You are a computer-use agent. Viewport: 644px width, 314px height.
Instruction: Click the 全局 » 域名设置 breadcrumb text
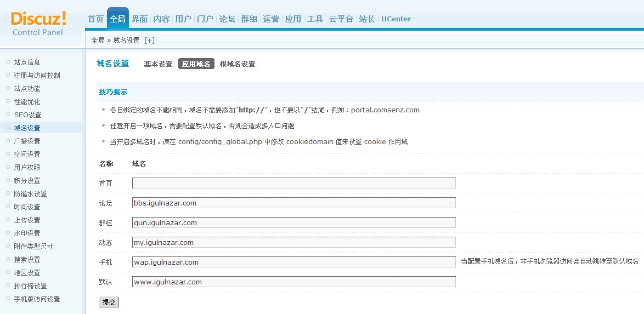(x=115, y=40)
